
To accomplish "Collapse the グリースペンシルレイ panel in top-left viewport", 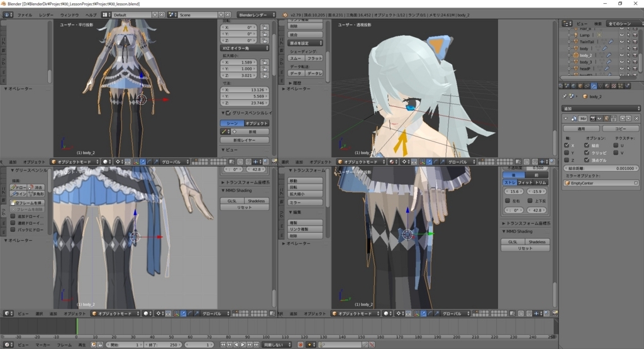I will (223, 113).
